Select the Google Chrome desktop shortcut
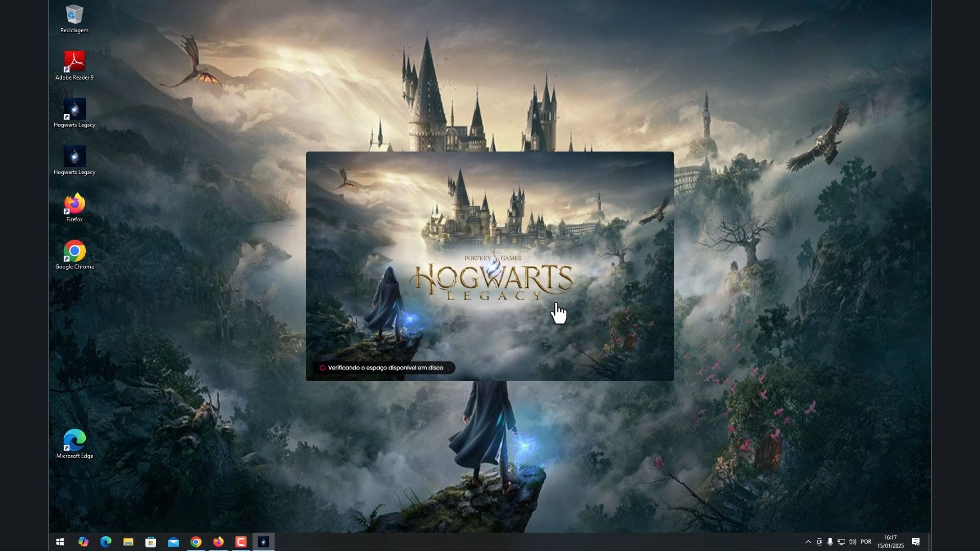Viewport: 980px width, 551px height. [74, 255]
